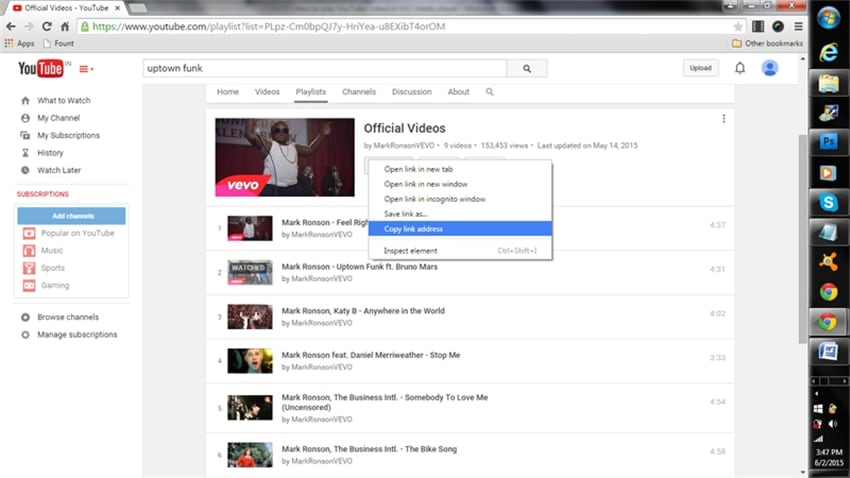The image size is (850, 478).
Task: Bookmark this page with star icon
Action: [x=738, y=26]
